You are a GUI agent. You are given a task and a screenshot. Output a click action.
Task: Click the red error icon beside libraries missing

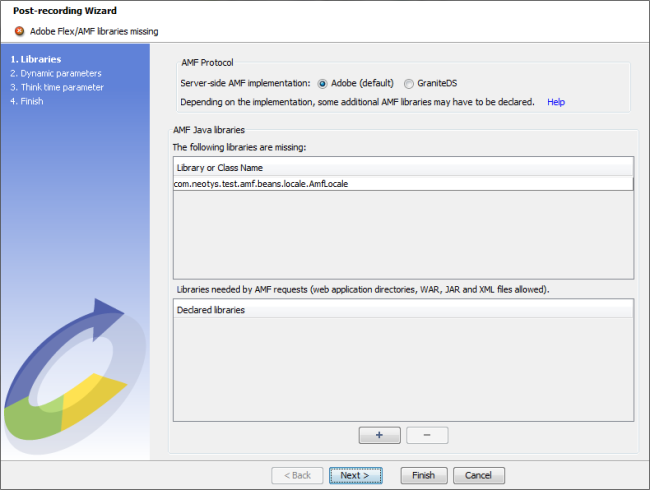pos(19,31)
